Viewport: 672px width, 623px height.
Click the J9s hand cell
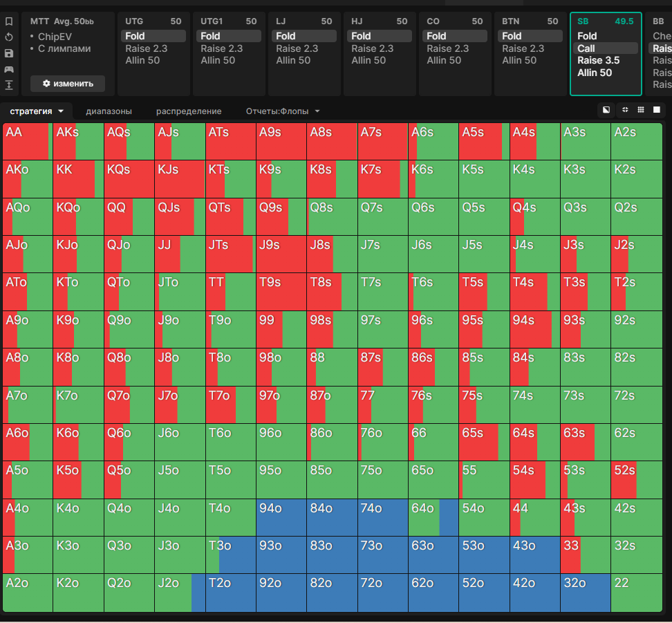click(x=281, y=254)
